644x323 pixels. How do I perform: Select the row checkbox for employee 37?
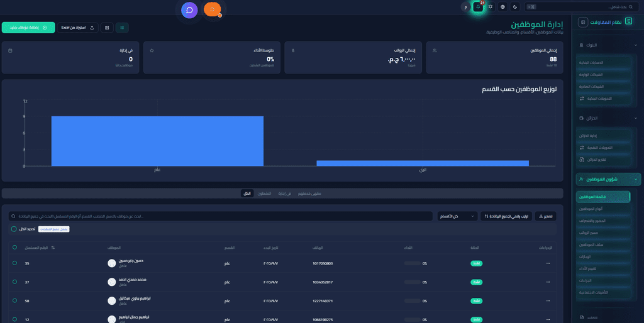click(15, 282)
